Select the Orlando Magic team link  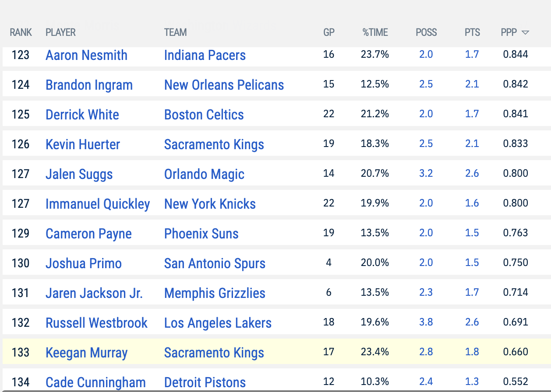click(x=205, y=174)
